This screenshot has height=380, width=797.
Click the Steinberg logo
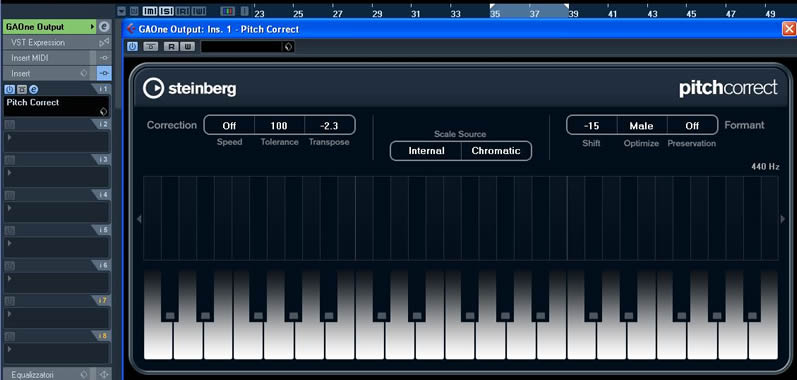tap(189, 88)
